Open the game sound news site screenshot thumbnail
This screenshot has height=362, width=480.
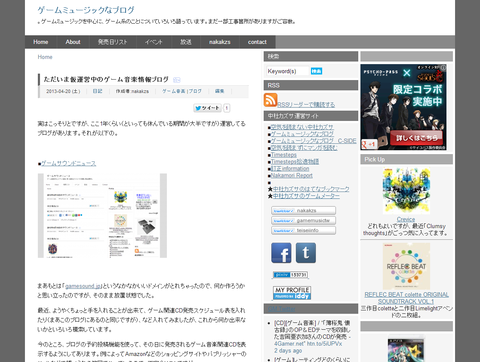point(102,216)
